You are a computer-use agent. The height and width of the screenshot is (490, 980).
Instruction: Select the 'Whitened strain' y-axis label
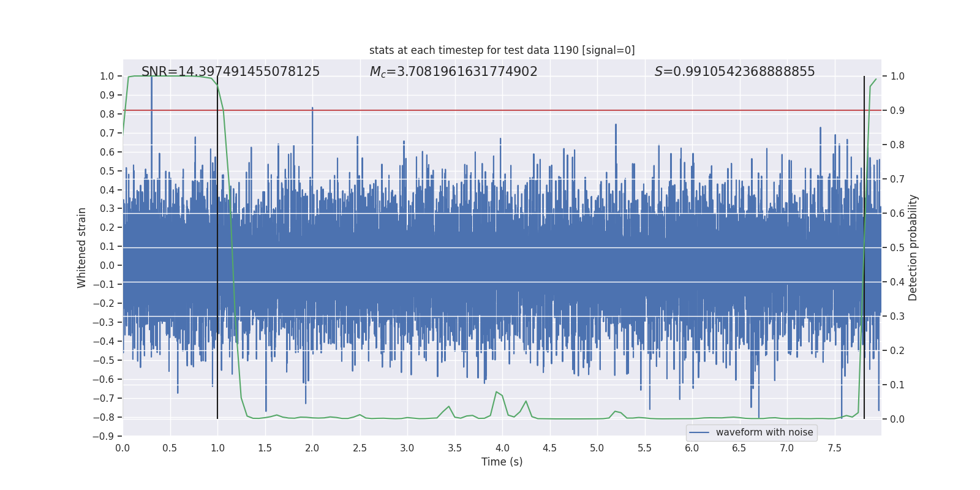(x=81, y=247)
